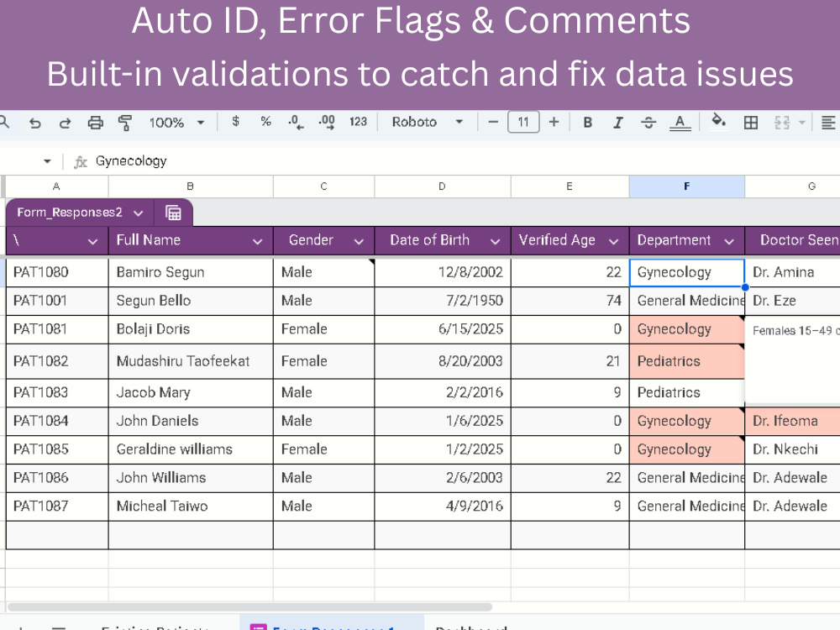Click cell Bamiro Segun
840x630 pixels.
tap(191, 273)
